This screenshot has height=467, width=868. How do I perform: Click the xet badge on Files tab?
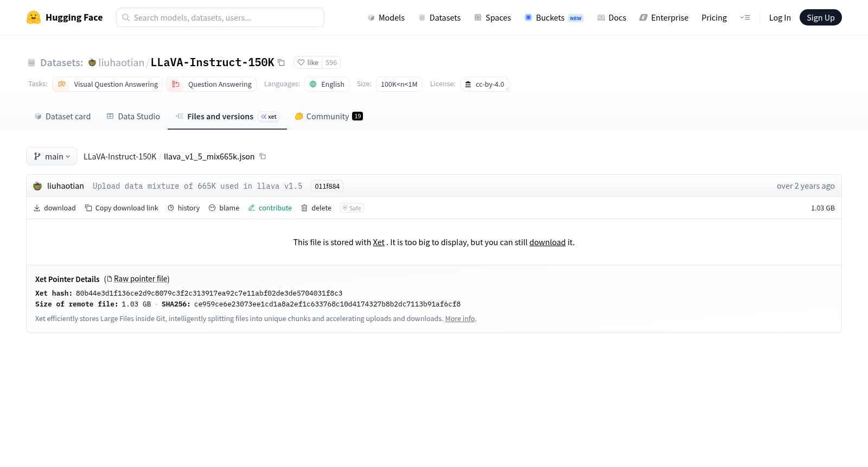[x=269, y=117]
